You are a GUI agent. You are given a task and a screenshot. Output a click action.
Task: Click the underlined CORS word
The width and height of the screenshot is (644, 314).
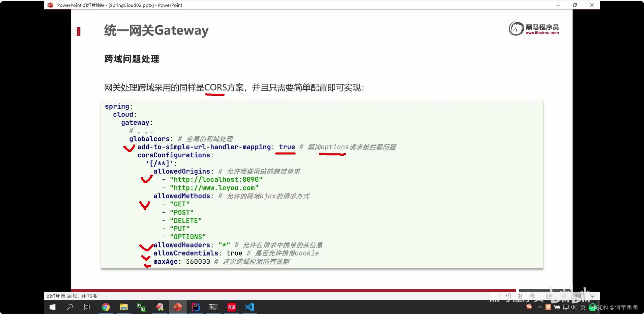tap(215, 88)
